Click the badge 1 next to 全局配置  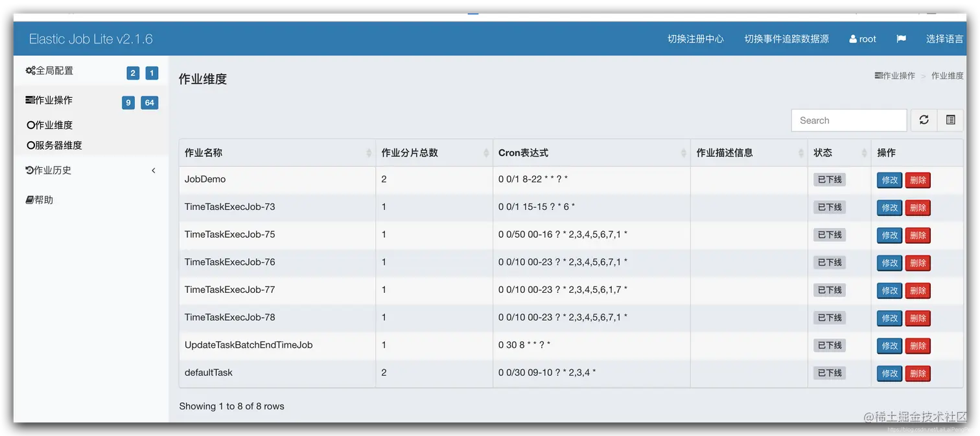click(x=152, y=73)
